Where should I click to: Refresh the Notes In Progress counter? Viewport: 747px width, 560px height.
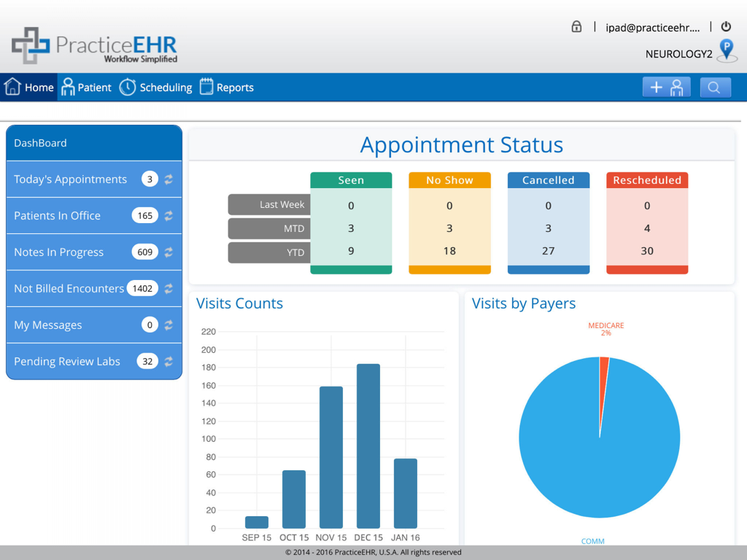[x=169, y=252]
